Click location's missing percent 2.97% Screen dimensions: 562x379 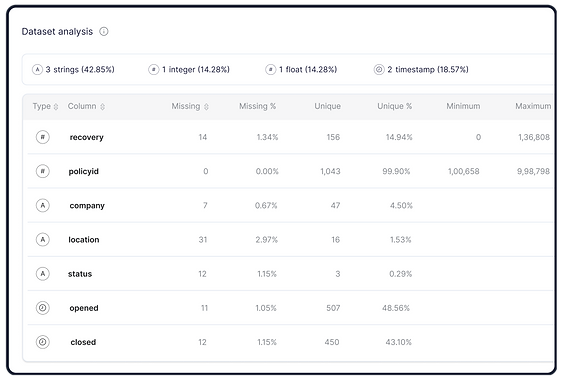(267, 240)
